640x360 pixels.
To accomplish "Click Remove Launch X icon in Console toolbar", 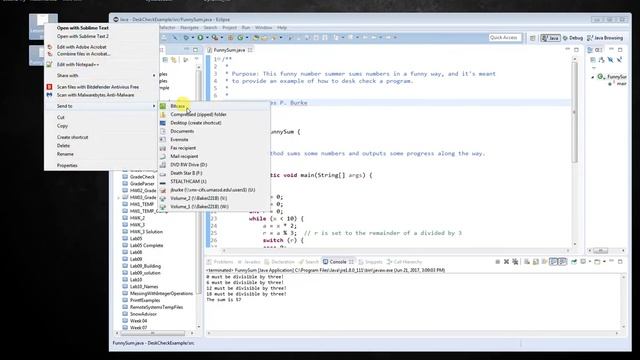I will (x=506, y=262).
